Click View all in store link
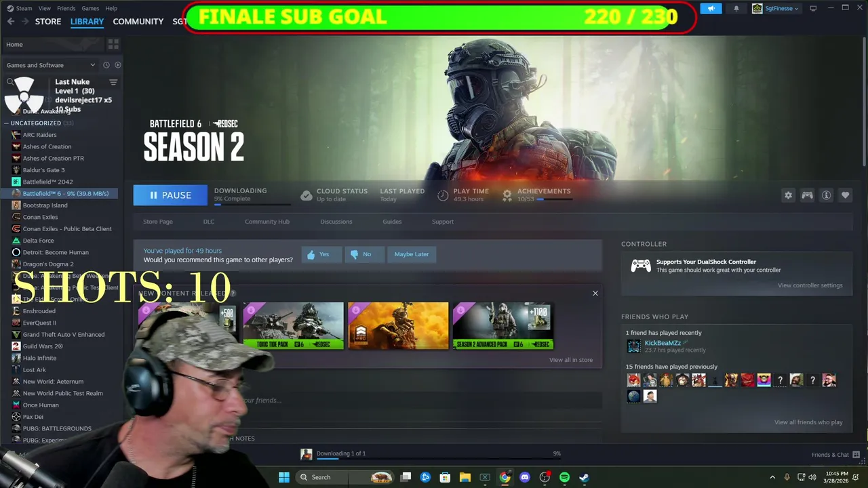868x488 pixels. coord(571,360)
